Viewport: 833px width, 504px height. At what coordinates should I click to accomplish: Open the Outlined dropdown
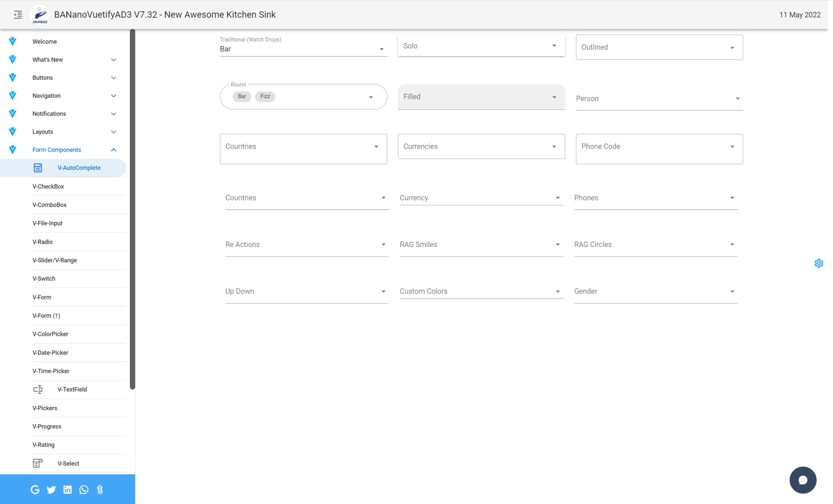[659, 48]
